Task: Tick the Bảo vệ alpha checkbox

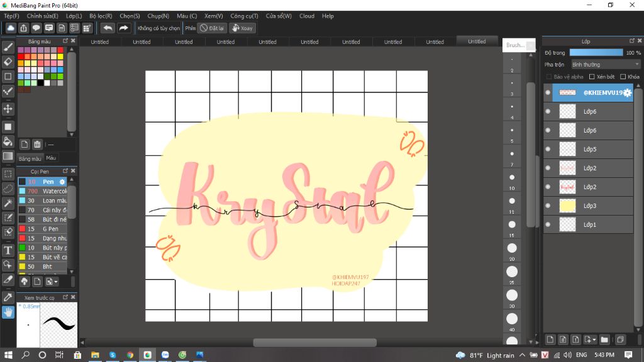Action: click(548, 77)
